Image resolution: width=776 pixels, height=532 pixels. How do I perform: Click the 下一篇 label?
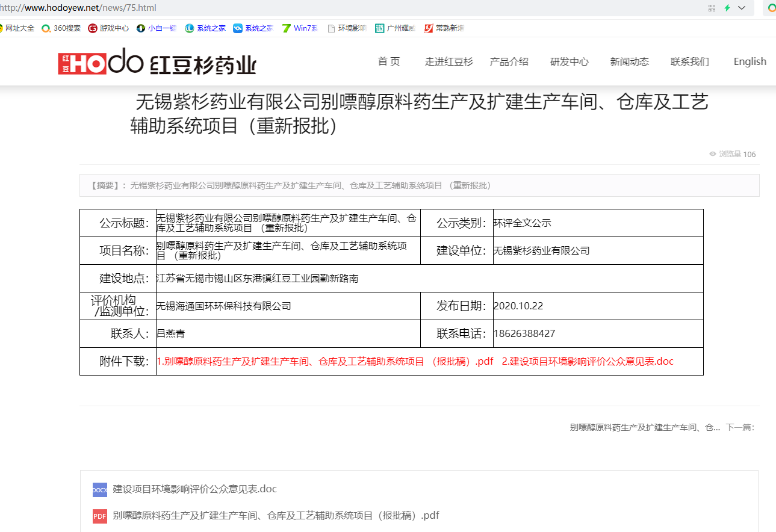(740, 427)
